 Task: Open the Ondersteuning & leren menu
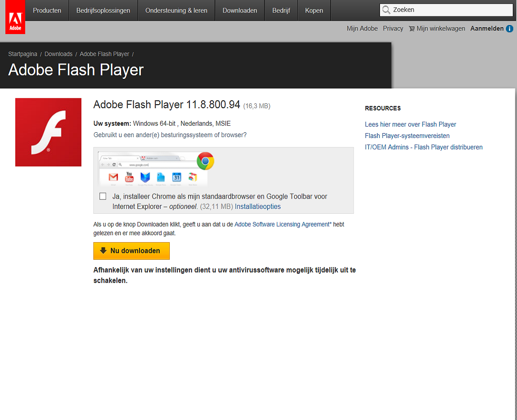176,10
